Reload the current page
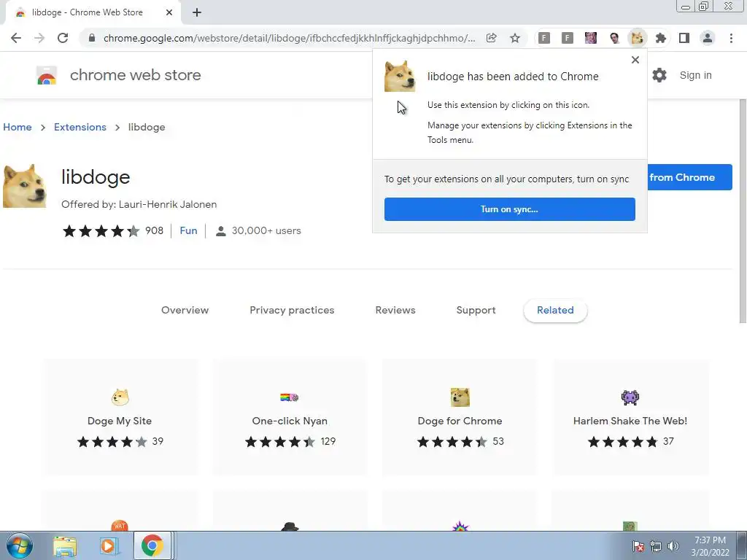Viewport: 747px width, 560px height. (63, 38)
